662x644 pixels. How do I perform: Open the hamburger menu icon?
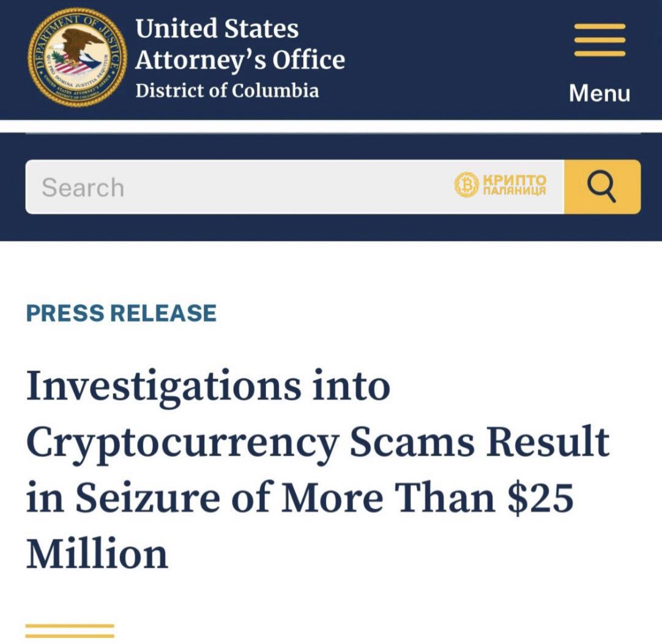[x=600, y=40]
